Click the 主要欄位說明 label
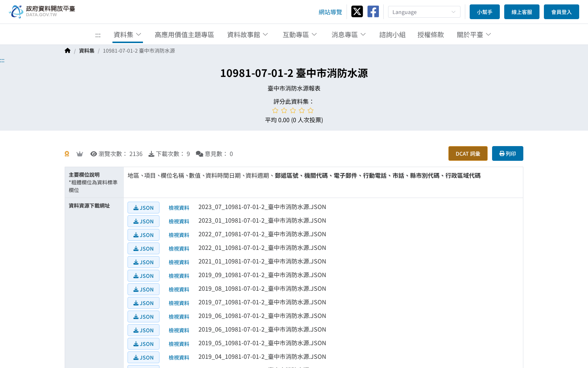The height and width of the screenshot is (368, 588). click(x=84, y=175)
